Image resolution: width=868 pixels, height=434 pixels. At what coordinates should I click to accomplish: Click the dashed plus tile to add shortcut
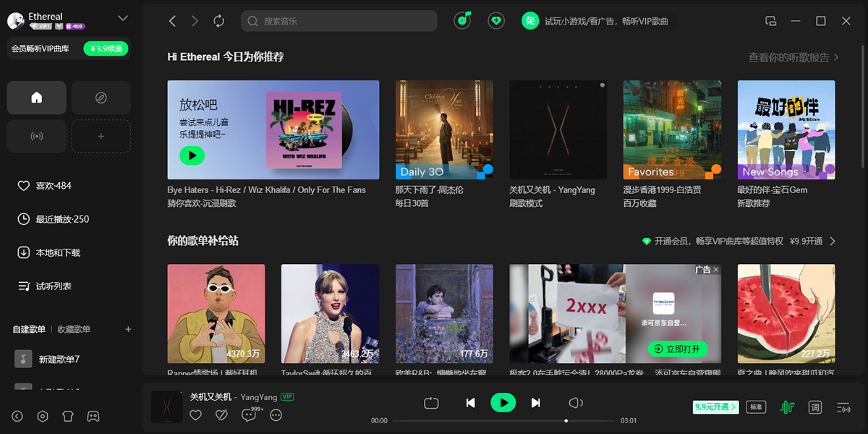(x=101, y=136)
